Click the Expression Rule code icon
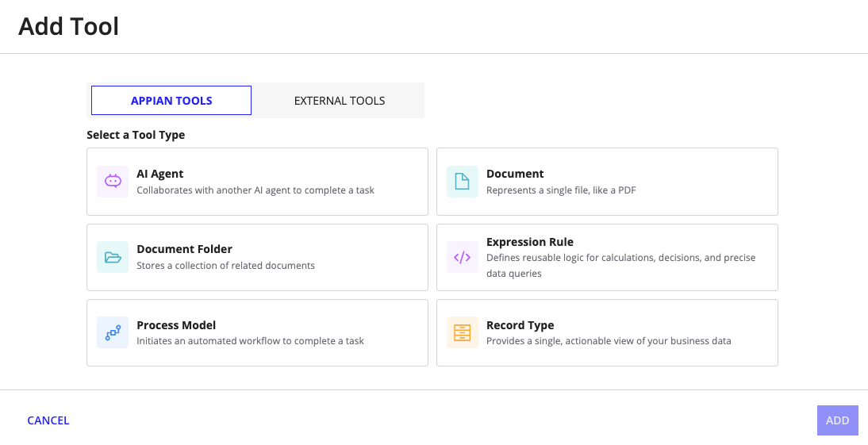Viewport: 868px width, 445px height. 463,257
